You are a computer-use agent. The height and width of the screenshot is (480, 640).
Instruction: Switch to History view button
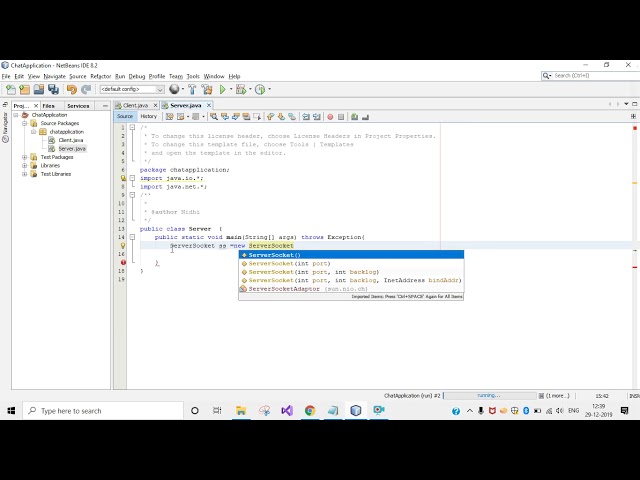click(149, 116)
